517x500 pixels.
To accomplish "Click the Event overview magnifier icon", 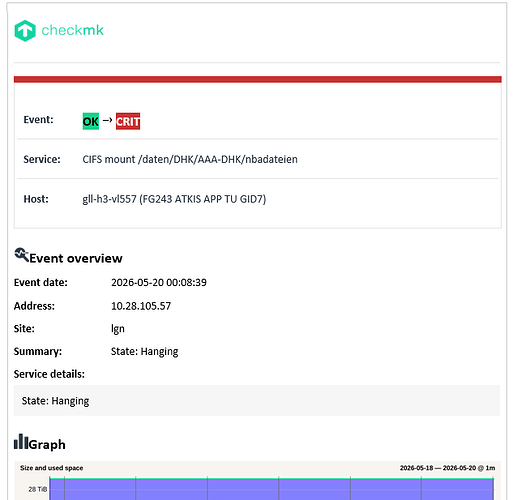I will 22,255.
